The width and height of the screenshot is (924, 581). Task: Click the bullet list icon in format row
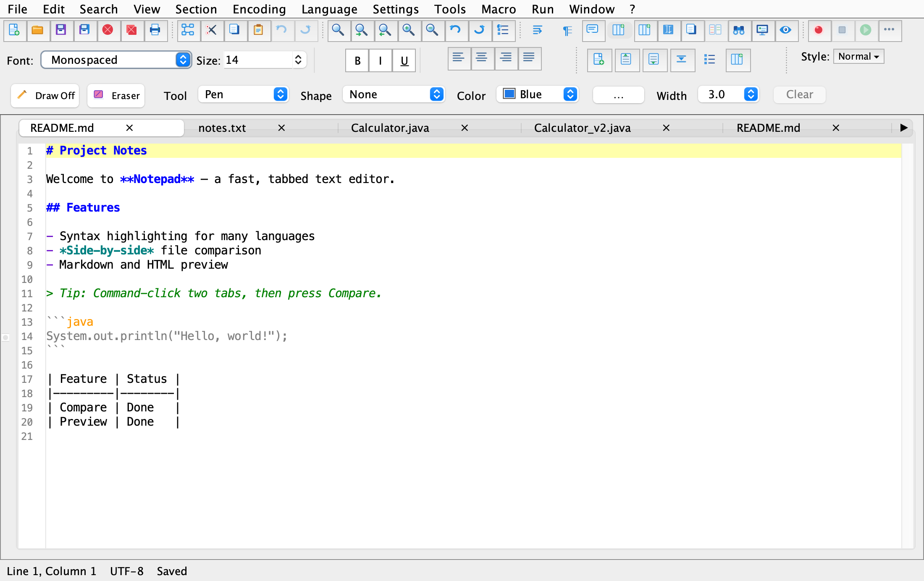pyautogui.click(x=710, y=60)
